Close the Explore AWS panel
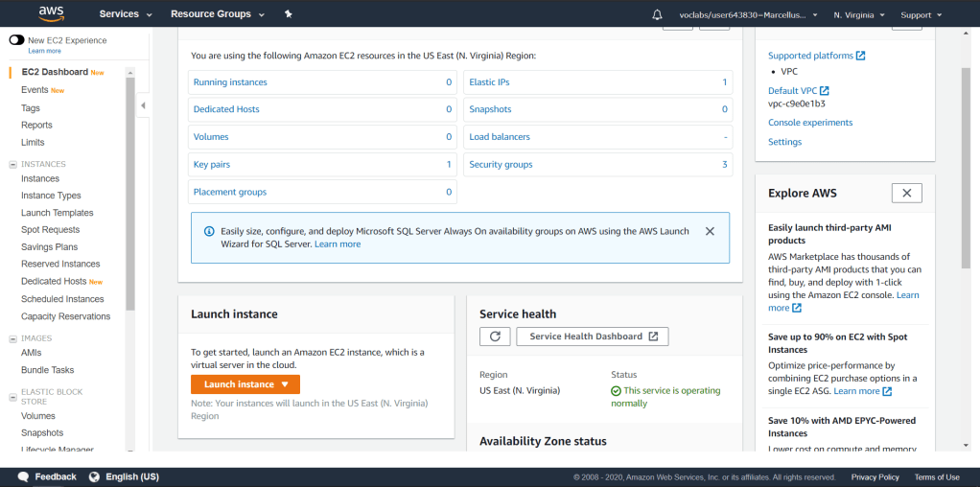The width and height of the screenshot is (980, 487). point(906,193)
